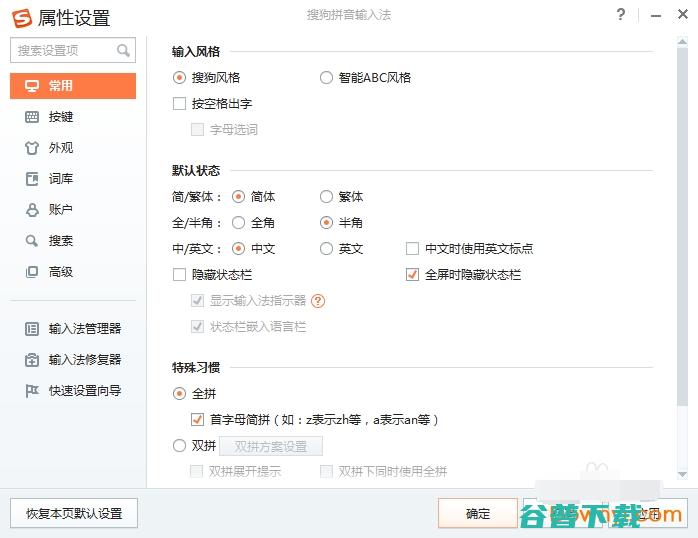
Task: Uncheck 首字母简拼 checkbox
Action: coord(197,420)
